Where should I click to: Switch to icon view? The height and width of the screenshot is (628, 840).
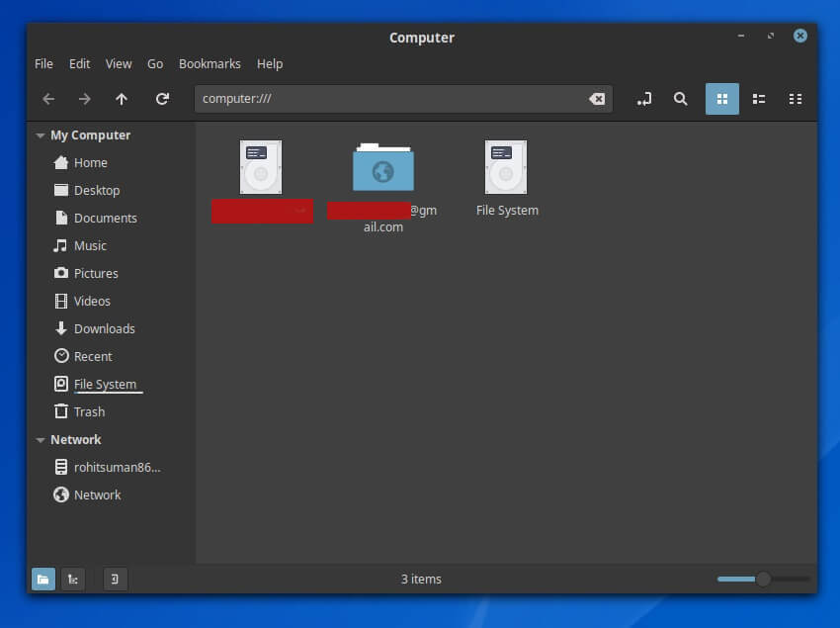(721, 99)
